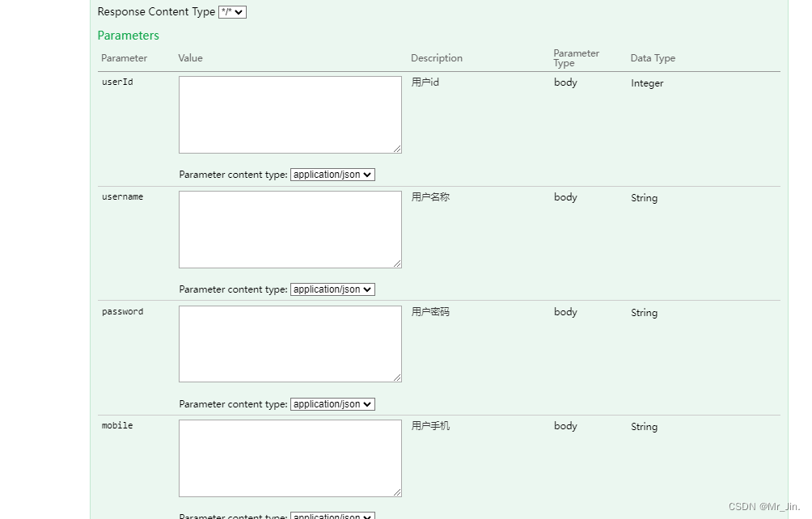Click inside the username value text area
Viewport: 812px width, 519px height.
pos(290,229)
